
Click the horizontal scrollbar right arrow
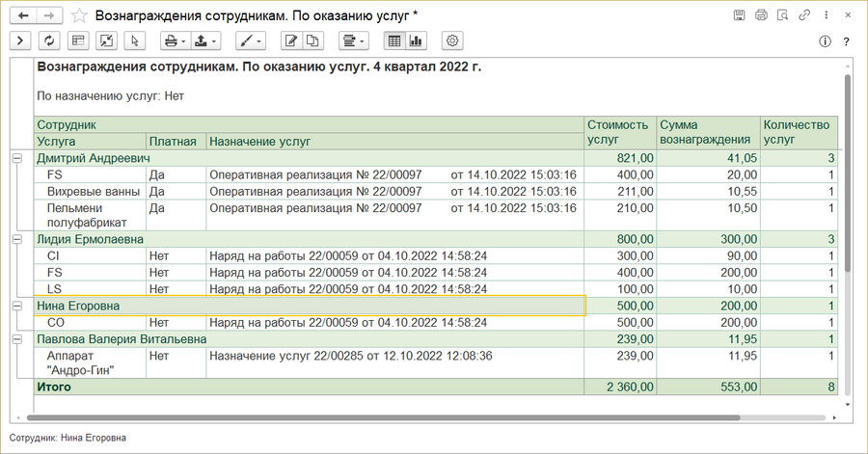pos(834,418)
